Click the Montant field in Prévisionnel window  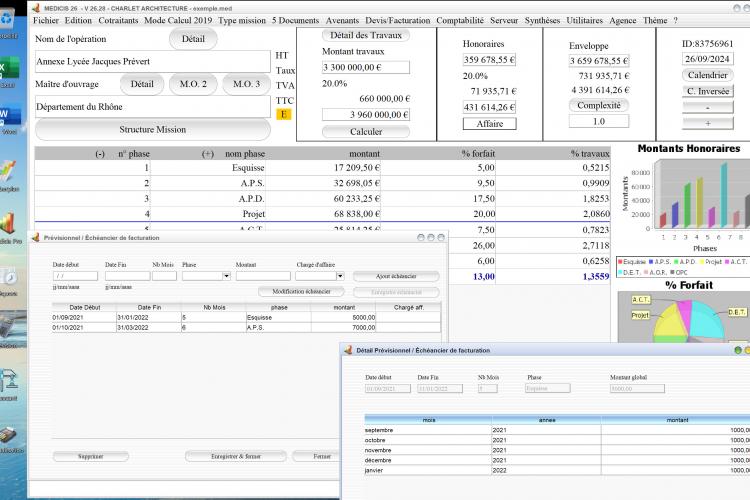pyautogui.click(x=263, y=276)
